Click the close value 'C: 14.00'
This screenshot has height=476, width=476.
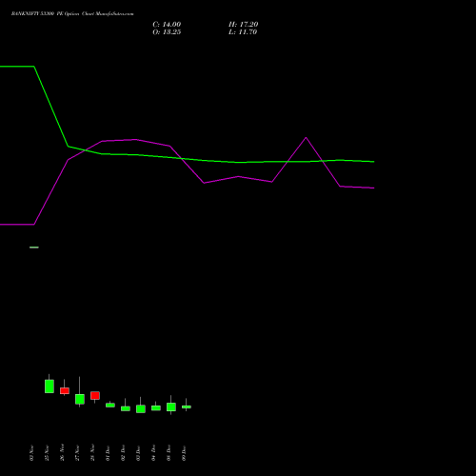(167, 25)
